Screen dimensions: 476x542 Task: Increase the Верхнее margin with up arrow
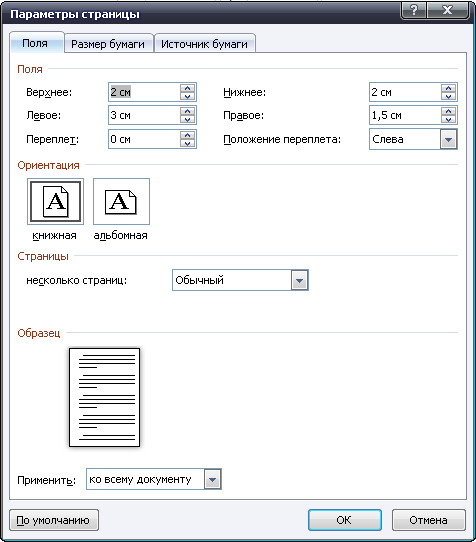187,88
